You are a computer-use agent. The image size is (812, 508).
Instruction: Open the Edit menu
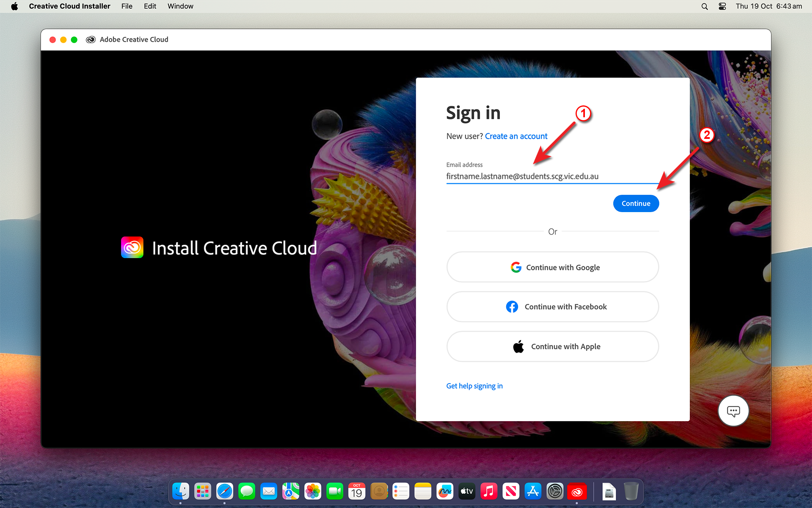pyautogui.click(x=150, y=6)
